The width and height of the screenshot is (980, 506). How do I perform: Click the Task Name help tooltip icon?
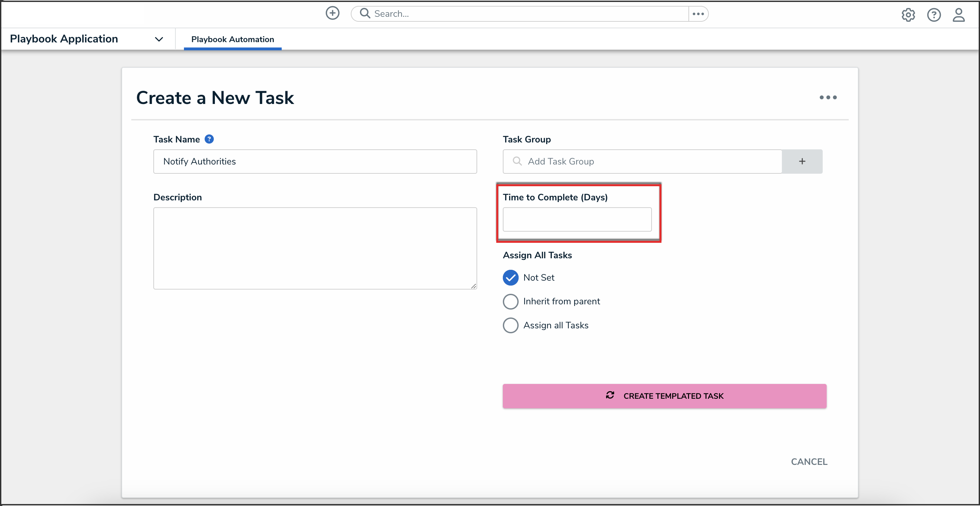209,139
